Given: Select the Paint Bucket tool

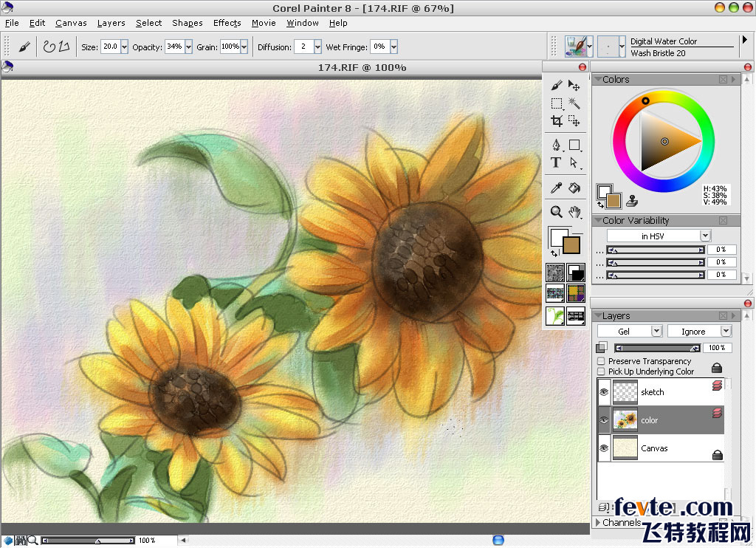Looking at the screenshot, I should tap(574, 188).
